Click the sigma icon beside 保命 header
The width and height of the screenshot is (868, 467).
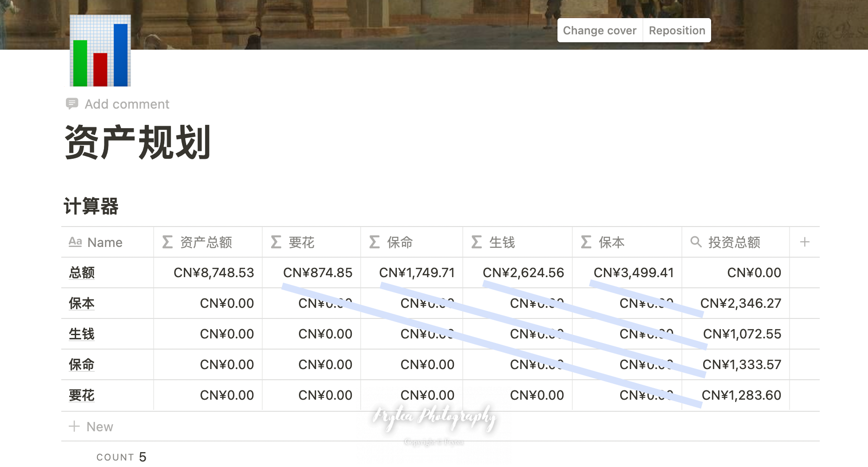[x=375, y=242]
